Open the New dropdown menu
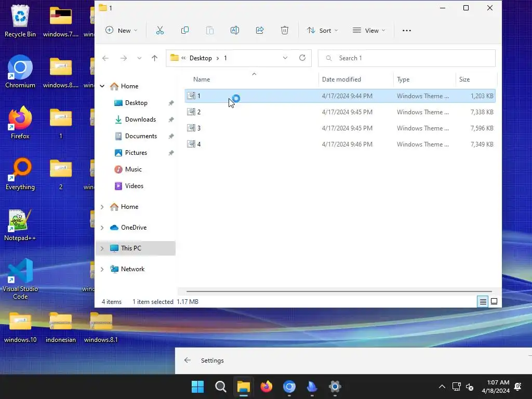Viewport: 532px width, 399px height. click(x=121, y=31)
